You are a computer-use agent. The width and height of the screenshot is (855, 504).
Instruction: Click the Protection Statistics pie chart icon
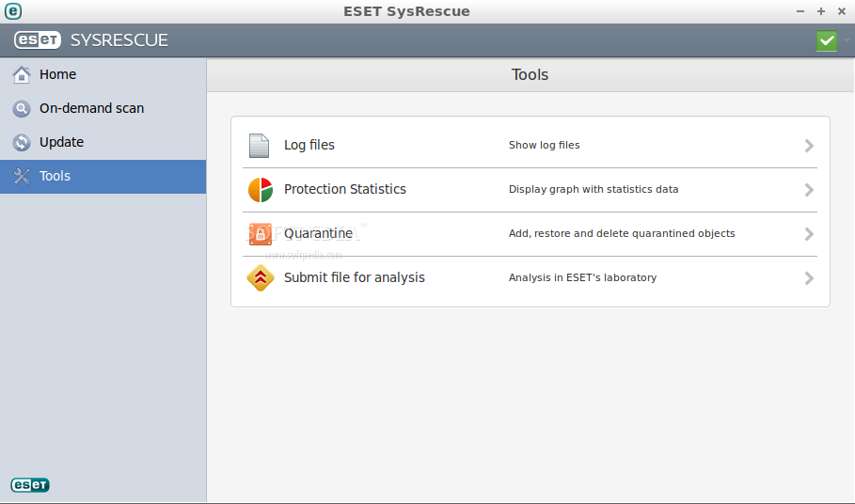point(261,190)
